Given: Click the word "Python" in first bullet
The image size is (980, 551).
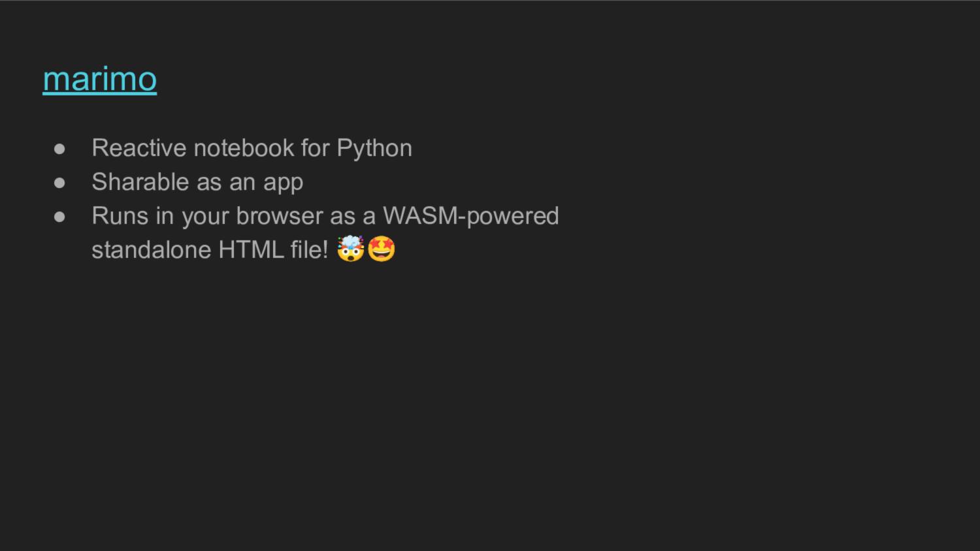Looking at the screenshot, I should pos(374,148).
